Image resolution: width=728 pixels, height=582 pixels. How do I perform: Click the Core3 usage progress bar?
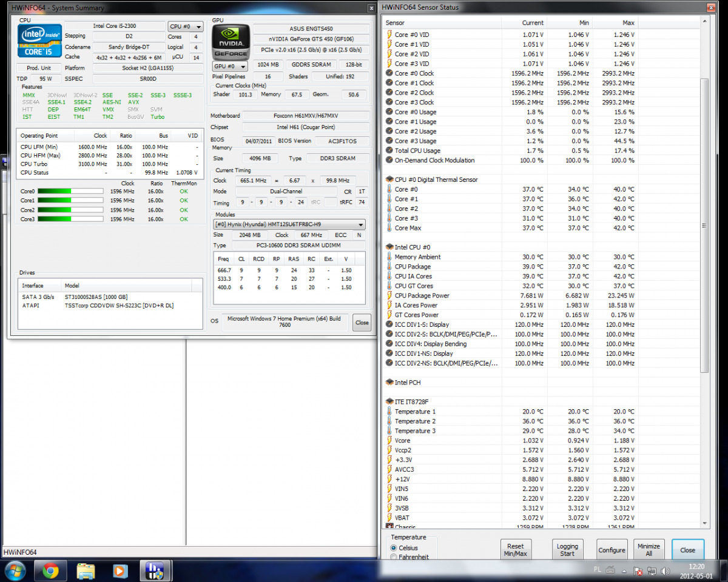[70, 219]
